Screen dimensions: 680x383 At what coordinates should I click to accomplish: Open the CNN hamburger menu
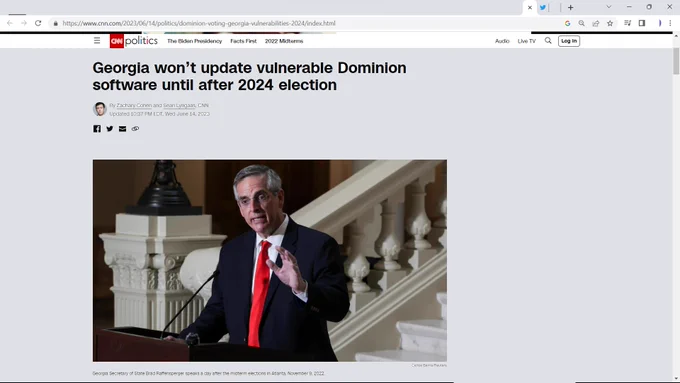tap(97, 41)
